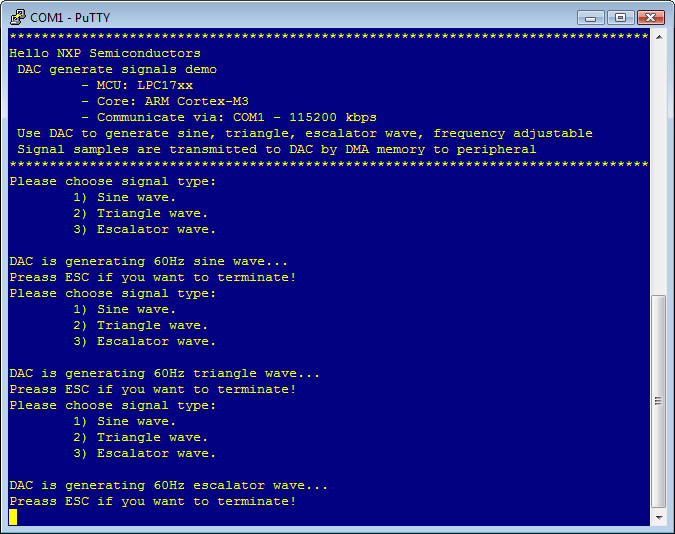675x534 pixels.
Task: Click the "COM1 - PuTTY" title text
Action: click(x=72, y=17)
